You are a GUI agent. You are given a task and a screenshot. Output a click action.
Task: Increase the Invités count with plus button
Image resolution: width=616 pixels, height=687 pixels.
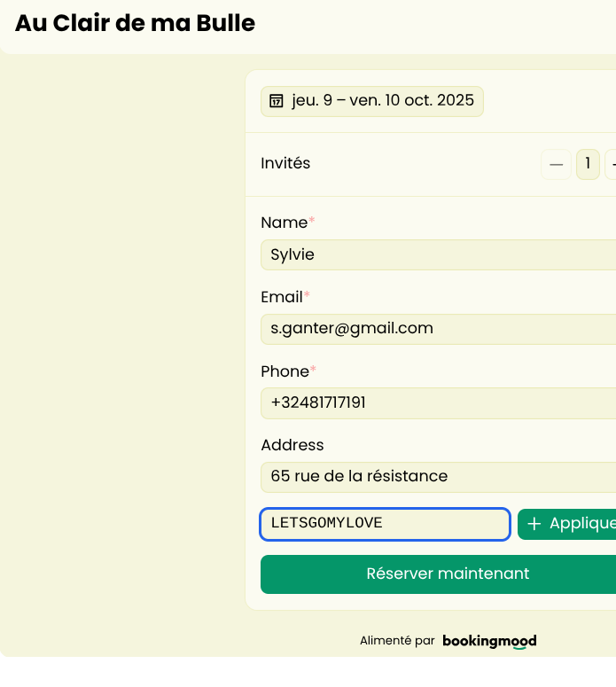(x=612, y=164)
